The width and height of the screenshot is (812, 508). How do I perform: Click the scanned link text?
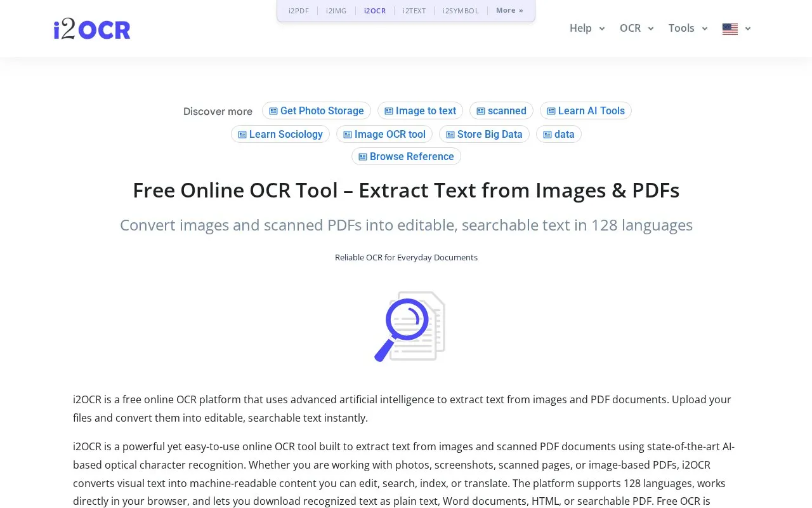tap(507, 111)
